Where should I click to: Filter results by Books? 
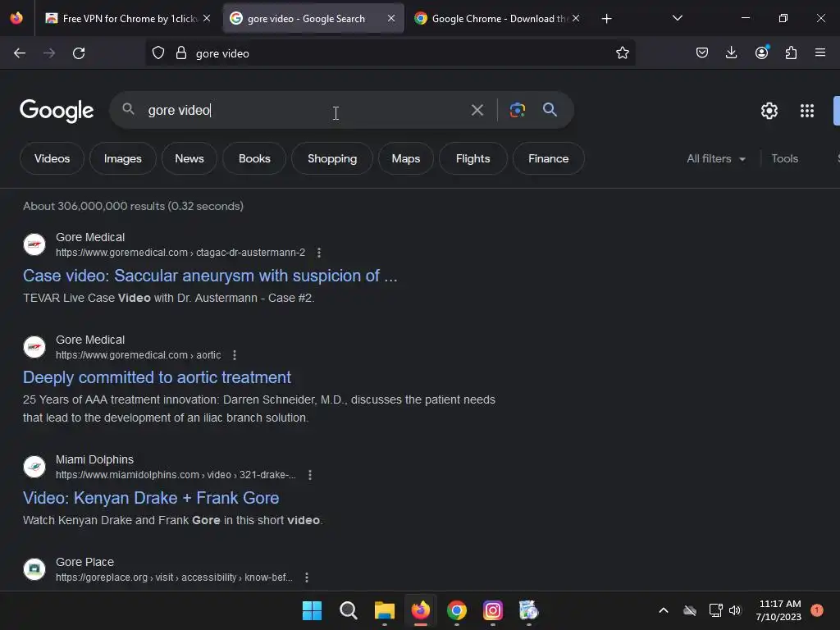click(254, 158)
